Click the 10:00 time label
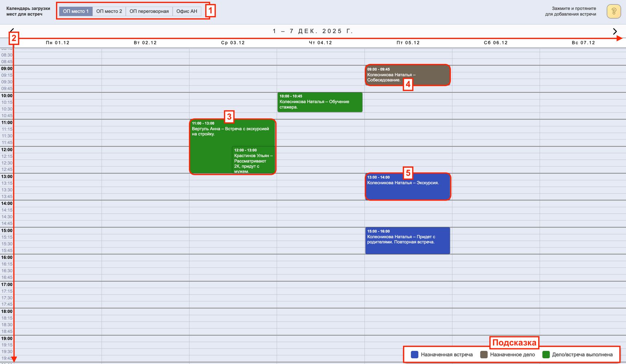Image resolution: width=626 pixels, height=364 pixels. 7,96
